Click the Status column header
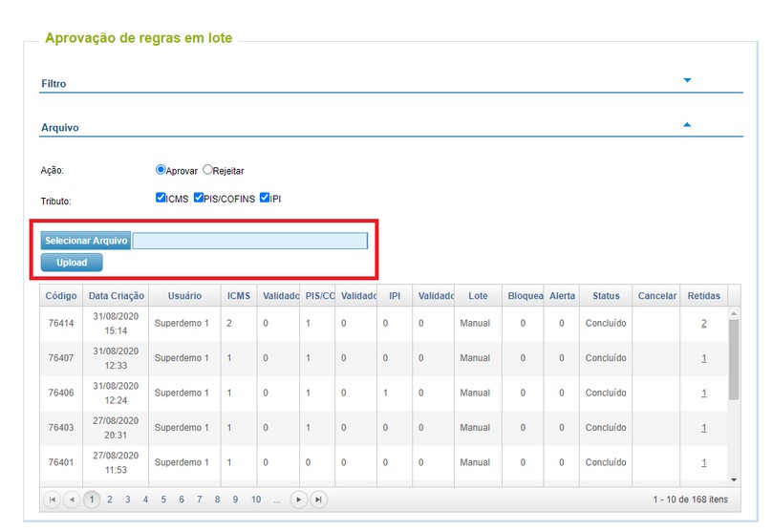The width and height of the screenshot is (773, 532). coord(606,296)
